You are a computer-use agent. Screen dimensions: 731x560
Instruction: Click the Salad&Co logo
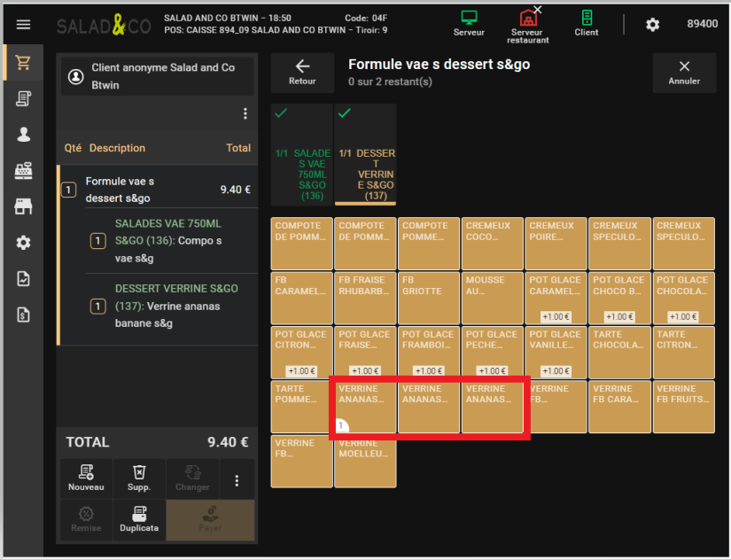104,25
